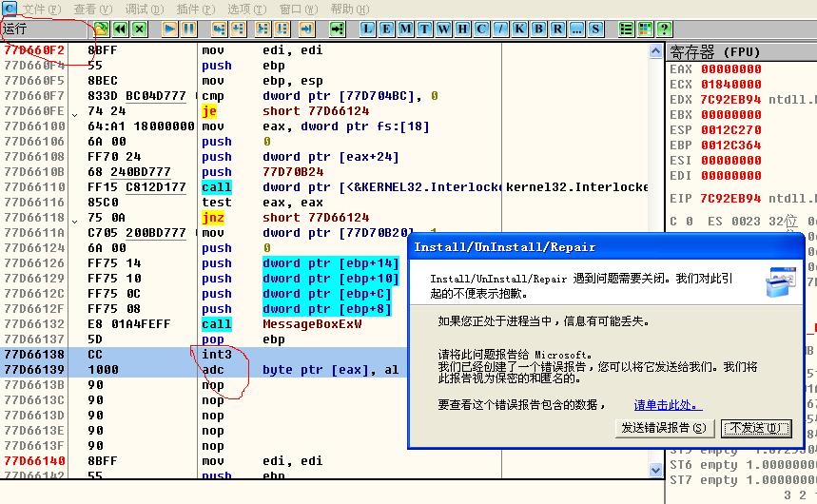Show Run trace with the ... icon
The image size is (817, 504).
pyautogui.click(x=576, y=29)
